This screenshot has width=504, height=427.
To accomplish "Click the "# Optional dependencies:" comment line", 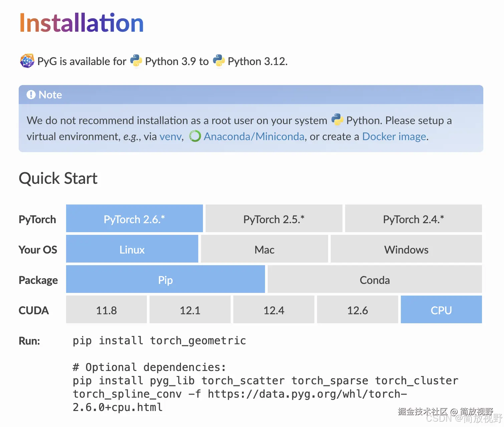I will click(x=150, y=367).
